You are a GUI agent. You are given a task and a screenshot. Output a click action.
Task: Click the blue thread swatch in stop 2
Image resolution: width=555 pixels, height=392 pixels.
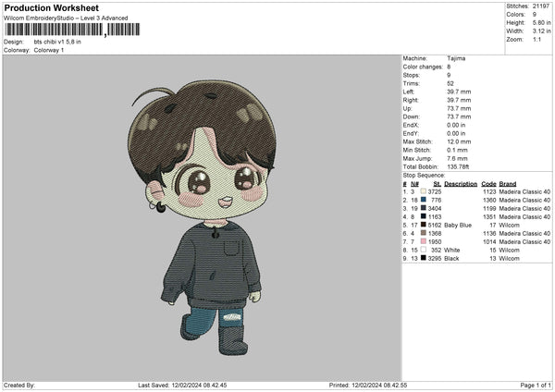click(423, 200)
